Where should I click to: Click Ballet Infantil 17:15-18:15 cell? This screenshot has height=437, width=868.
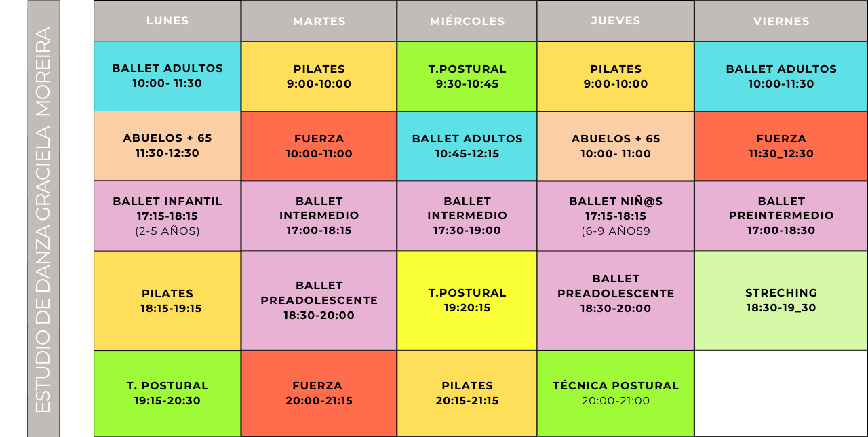(x=167, y=216)
